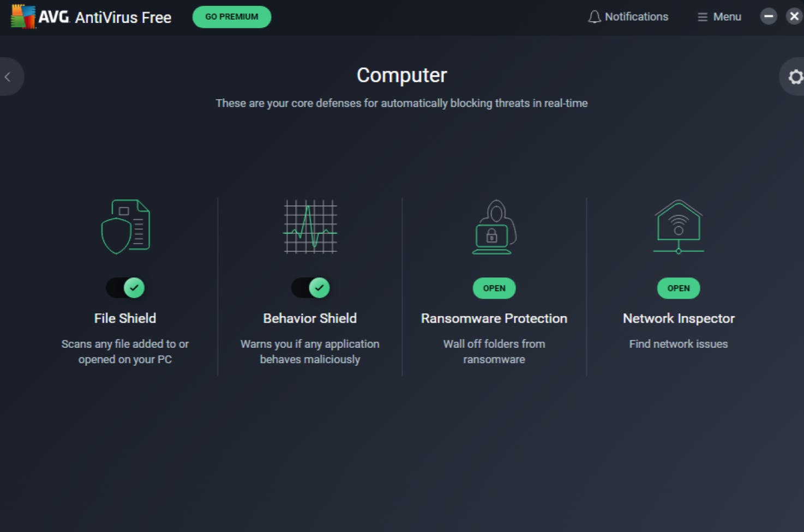The width and height of the screenshot is (804, 532).
Task: Select the File Shield document icon
Action: 125,226
